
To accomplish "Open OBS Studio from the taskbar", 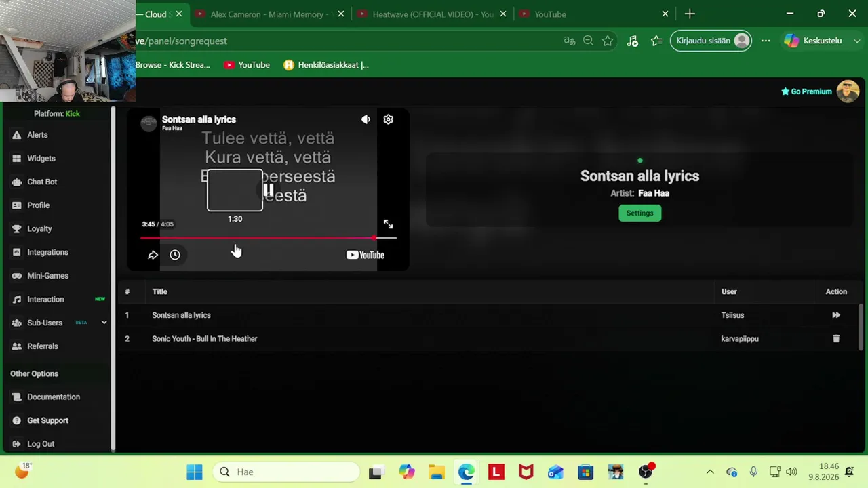I will tap(645, 472).
